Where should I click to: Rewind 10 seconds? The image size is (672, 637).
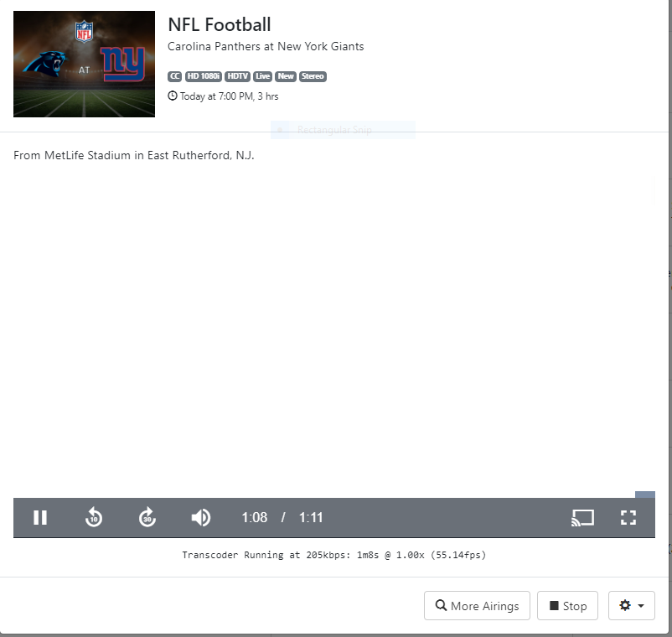click(94, 517)
